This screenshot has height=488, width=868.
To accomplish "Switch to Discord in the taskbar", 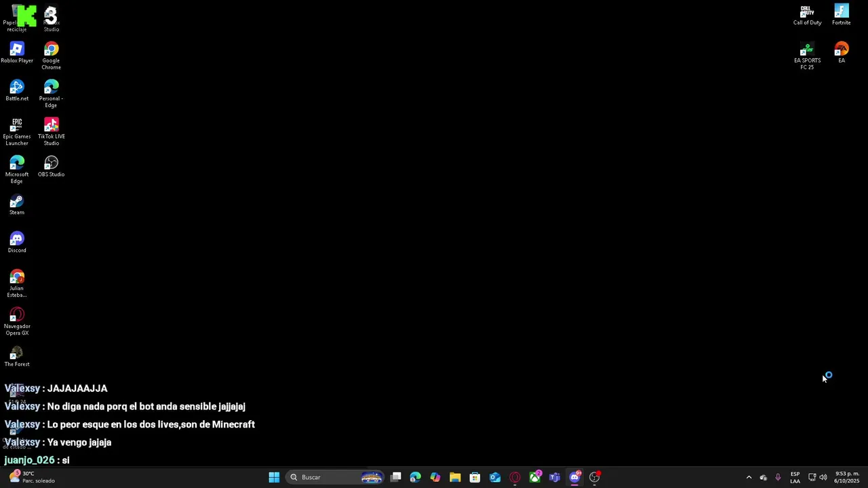I will [x=574, y=477].
